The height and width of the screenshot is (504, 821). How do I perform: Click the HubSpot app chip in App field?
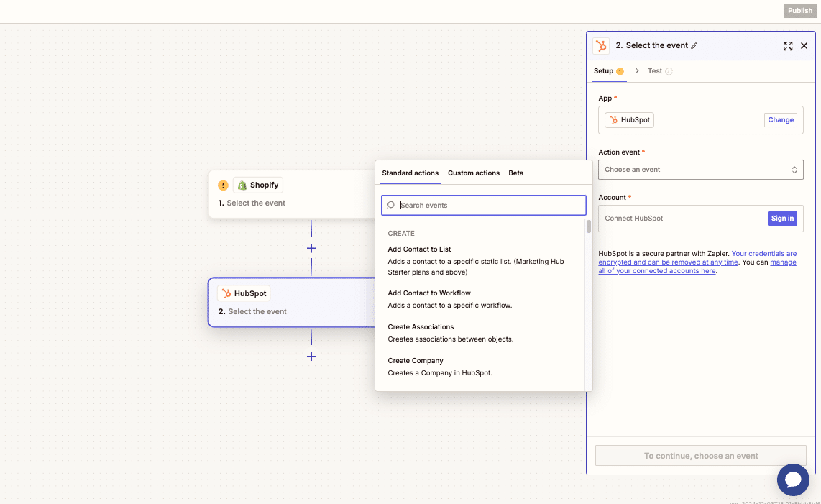click(x=629, y=120)
